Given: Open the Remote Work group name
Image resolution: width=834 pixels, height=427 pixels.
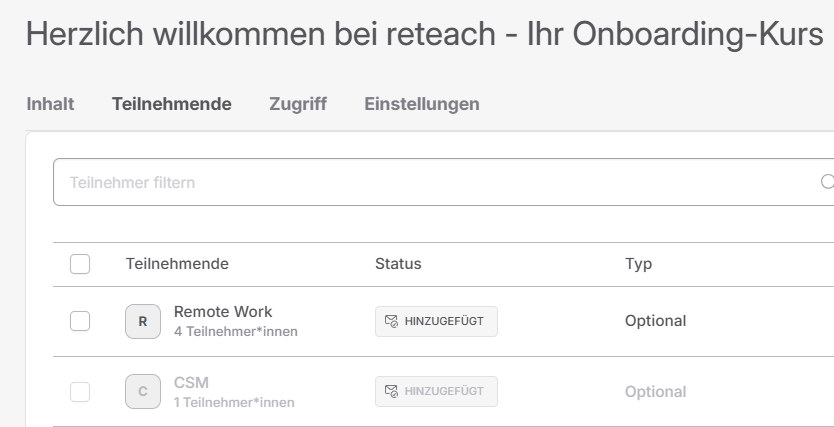Looking at the screenshot, I should [223, 312].
